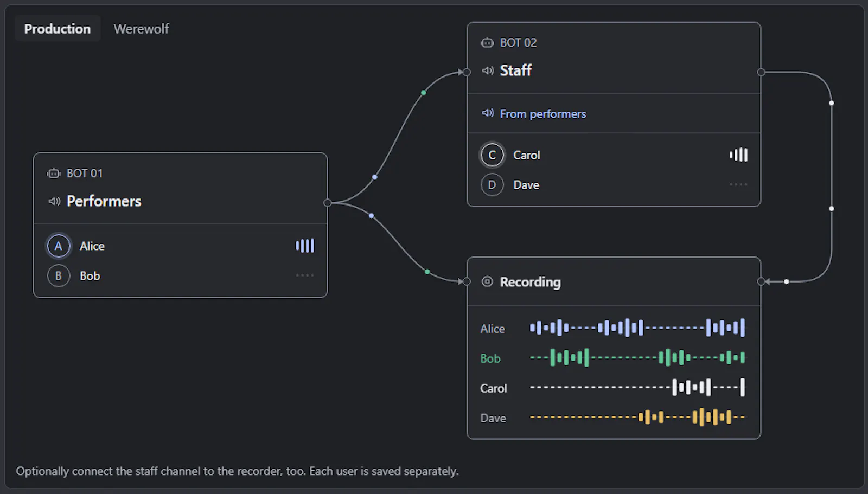Click the Staff input connector port
868x494 pixels.
[x=467, y=72]
